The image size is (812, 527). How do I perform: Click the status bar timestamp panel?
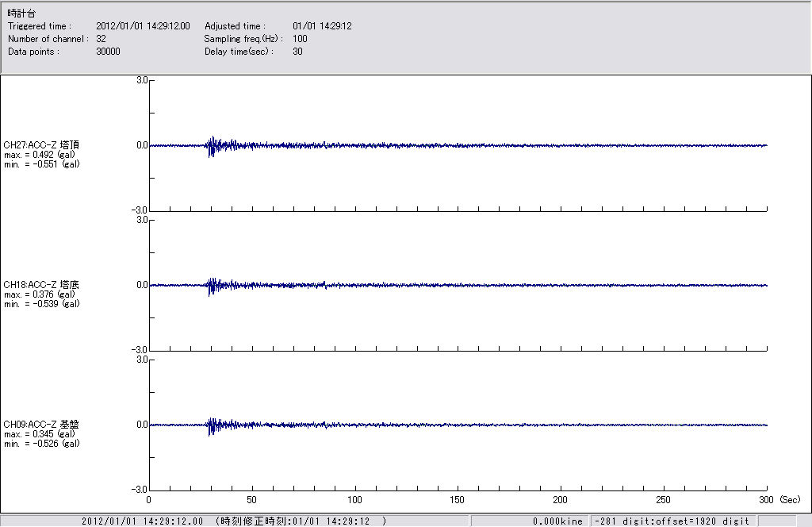tap(234, 521)
